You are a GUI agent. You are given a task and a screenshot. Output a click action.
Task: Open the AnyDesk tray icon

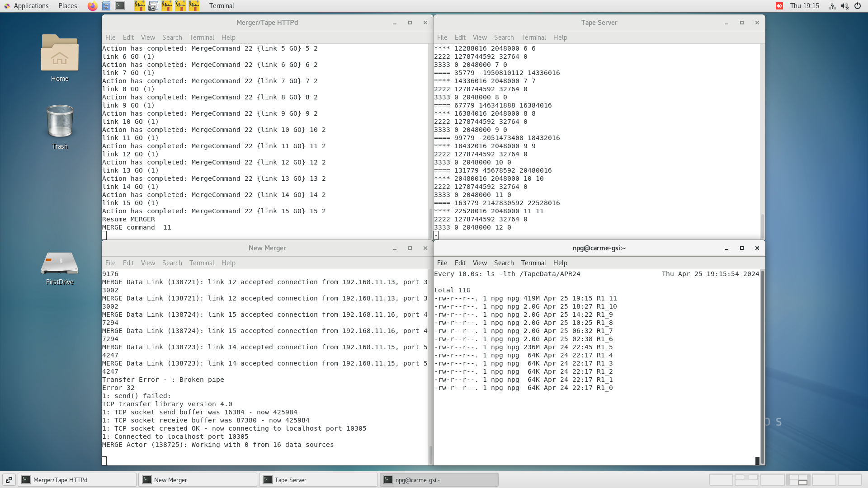[x=779, y=6]
